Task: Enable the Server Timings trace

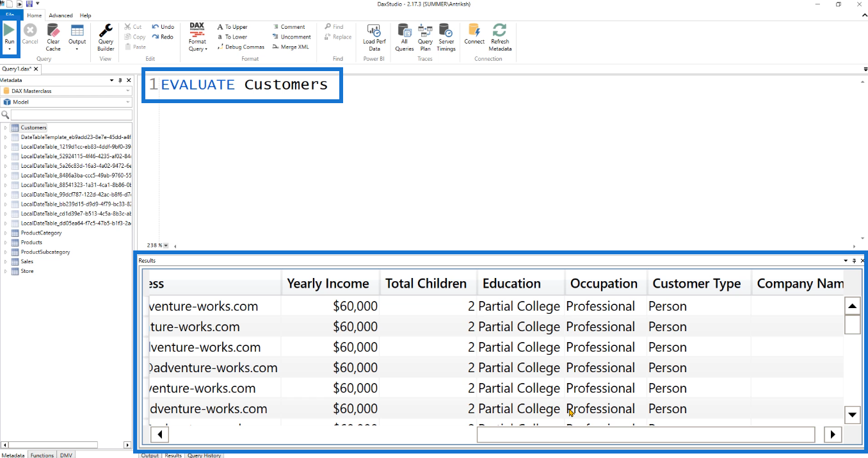Action: point(446,37)
